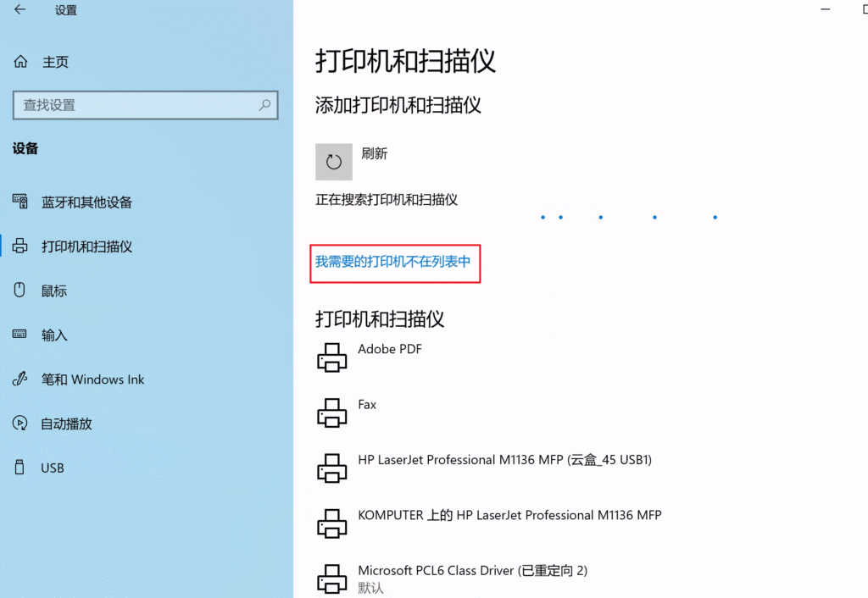Click the Bluetooth and other devices icon
Image resolution: width=868 pixels, height=598 pixels.
(x=20, y=202)
